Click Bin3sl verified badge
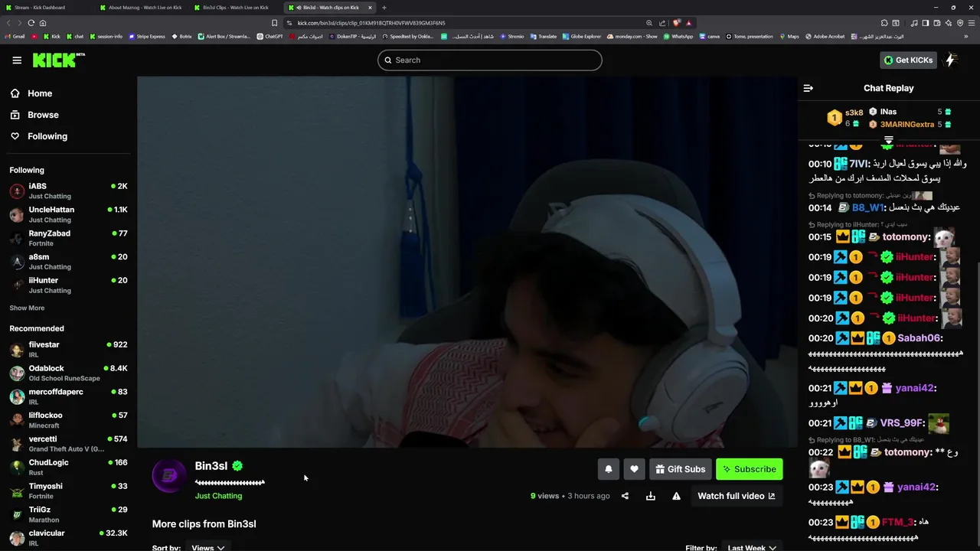 click(x=237, y=466)
